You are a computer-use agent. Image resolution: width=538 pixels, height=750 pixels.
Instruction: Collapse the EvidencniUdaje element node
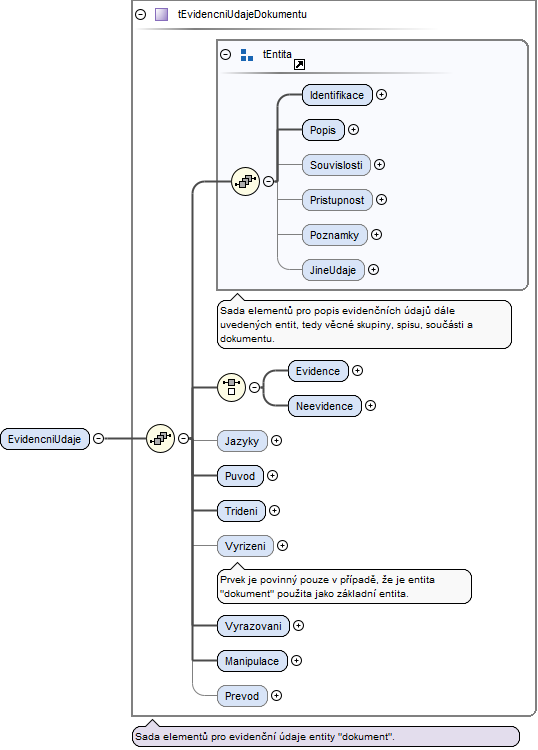[99, 438]
